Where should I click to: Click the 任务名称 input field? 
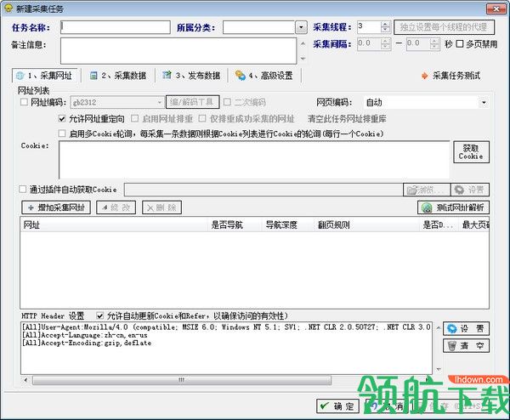(116, 27)
